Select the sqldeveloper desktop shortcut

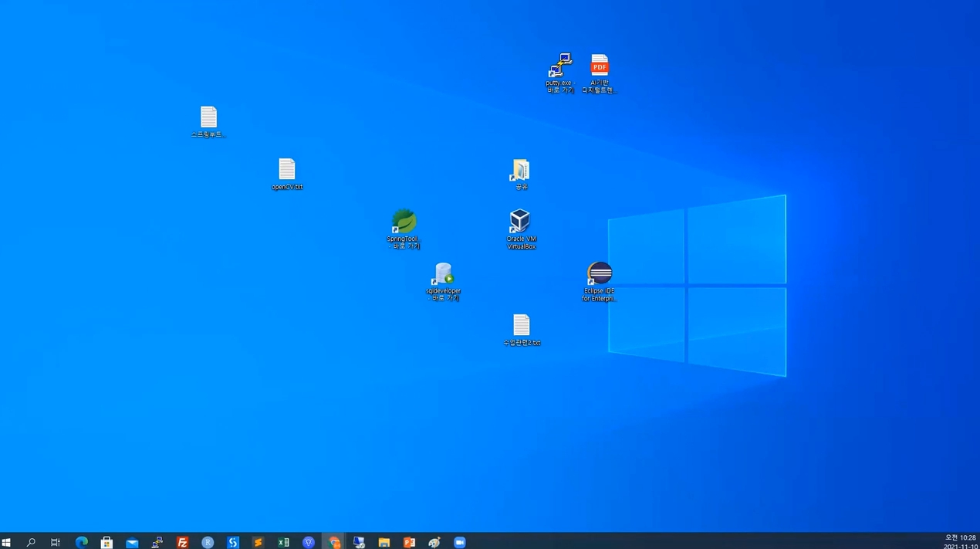tap(443, 275)
